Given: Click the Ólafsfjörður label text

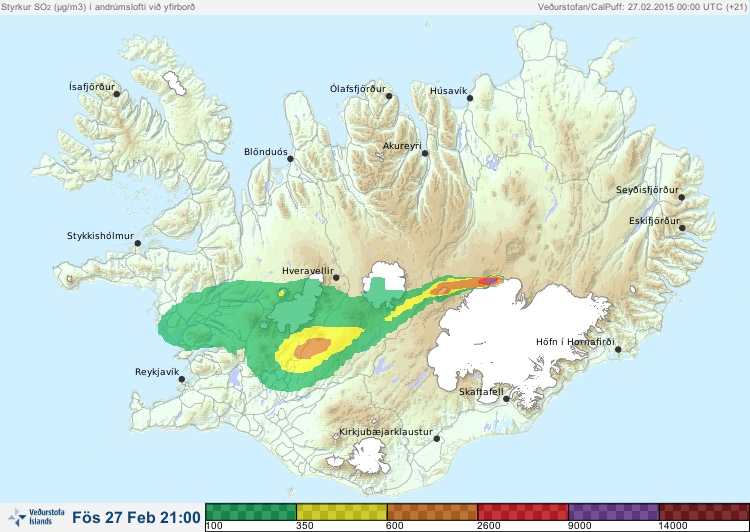Looking at the screenshot, I should tap(358, 89).
